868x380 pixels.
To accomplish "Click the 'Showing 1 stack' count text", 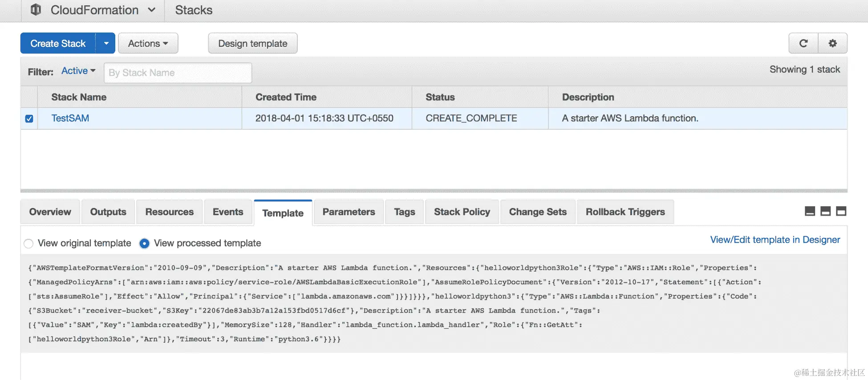I will pos(805,69).
